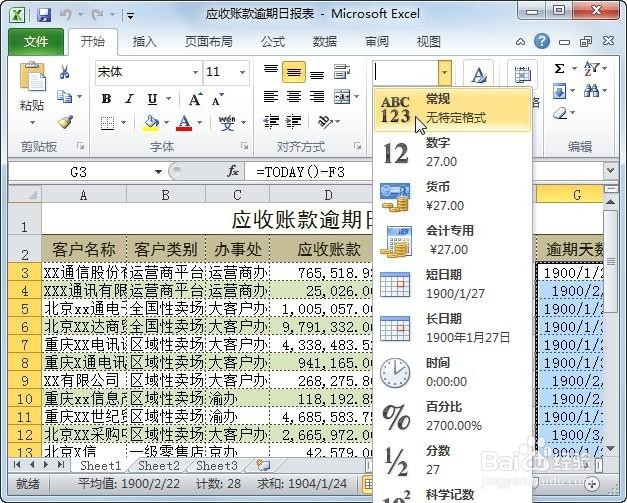Select column A header
The height and width of the screenshot is (503, 627).
pos(84,195)
